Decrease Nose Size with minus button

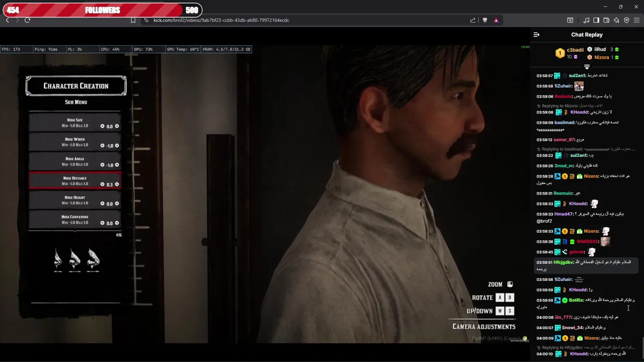click(x=103, y=126)
